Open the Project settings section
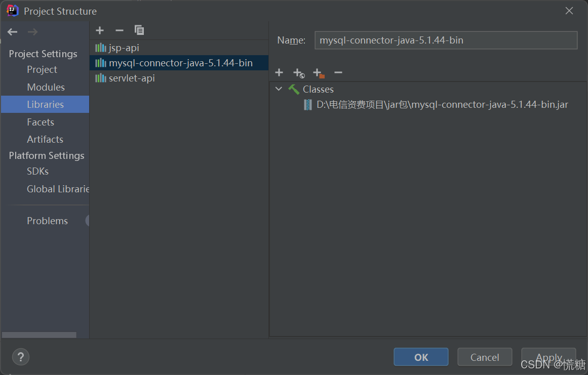Viewport: 588px width, 375px height. coord(42,70)
